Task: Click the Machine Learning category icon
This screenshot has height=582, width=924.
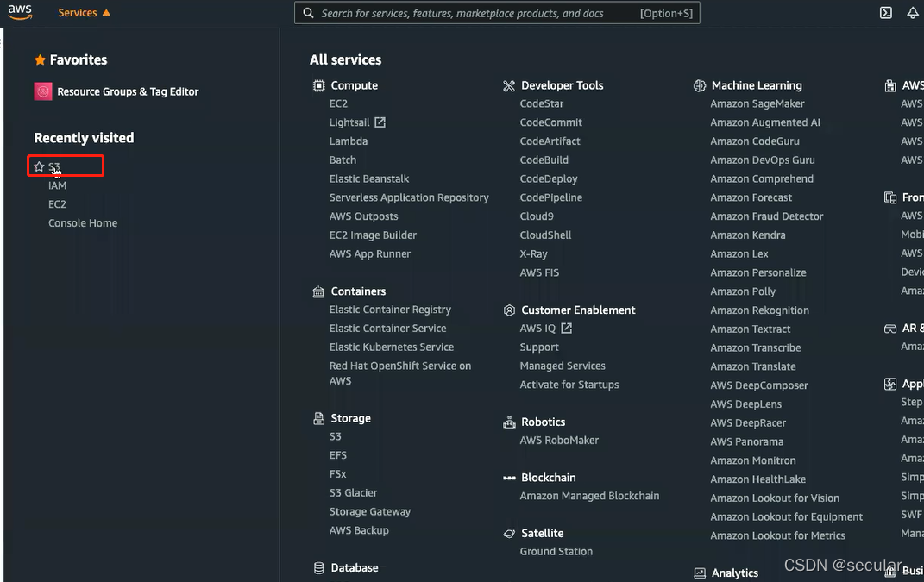Action: (x=700, y=85)
